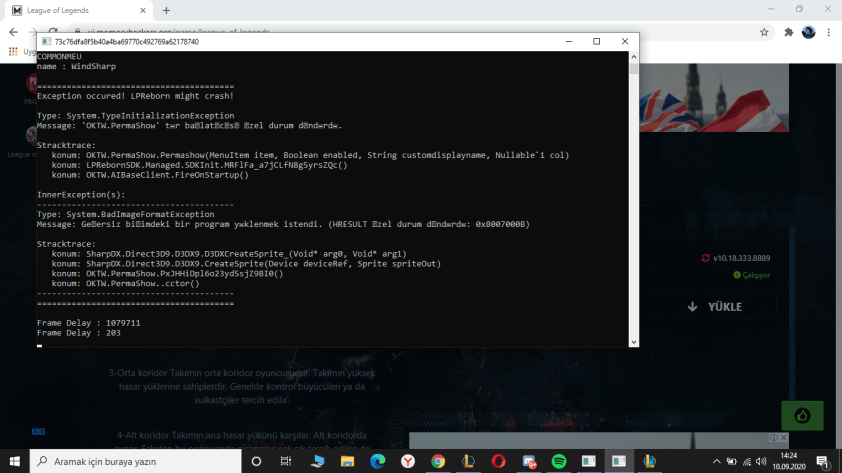Launch Microsoft Edge from the taskbar
The height and width of the screenshot is (473, 842).
[x=378, y=461]
